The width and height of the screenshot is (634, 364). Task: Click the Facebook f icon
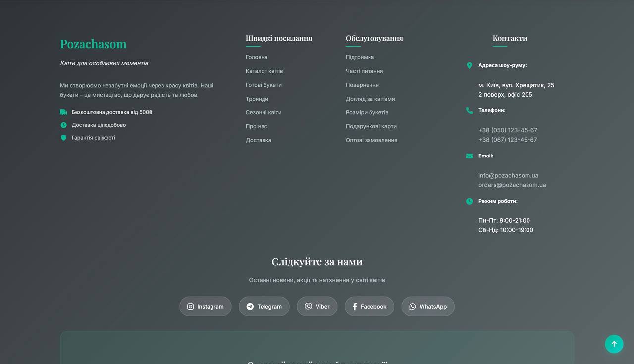[355, 307]
